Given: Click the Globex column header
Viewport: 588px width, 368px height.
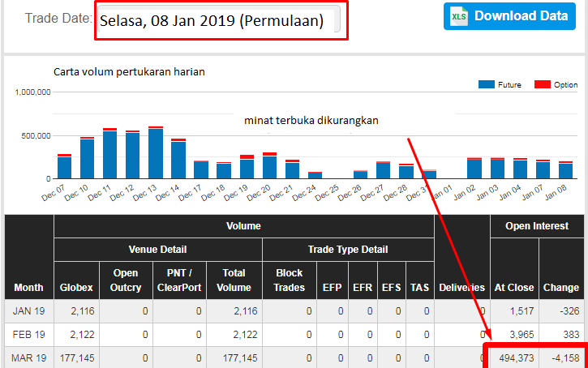Looking at the screenshot, I should click(x=76, y=287).
